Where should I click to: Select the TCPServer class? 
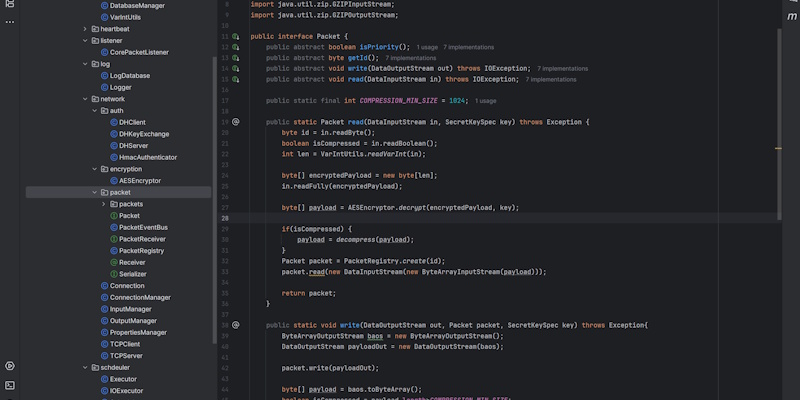coord(126,356)
